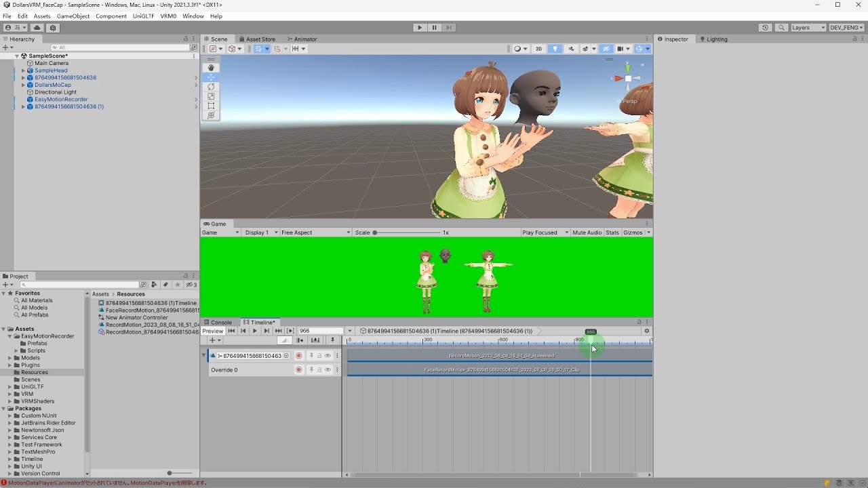
Task: Open the Play Focused dropdown
Action: point(545,232)
